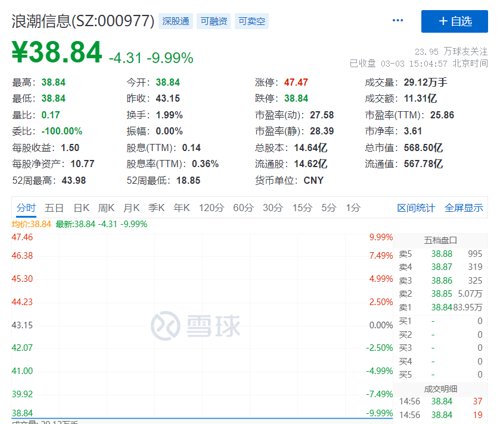Viewport: 500px width, 424px height.
Task: Click the 卖5 order row 38.88
Action: 440,254
